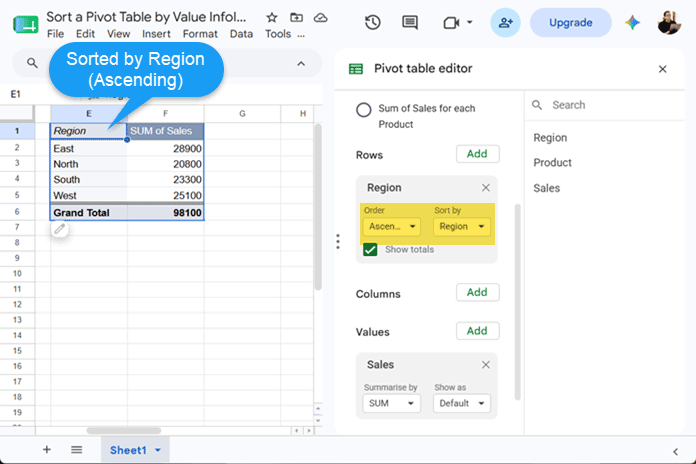Open the account profile picture

[x=669, y=23]
